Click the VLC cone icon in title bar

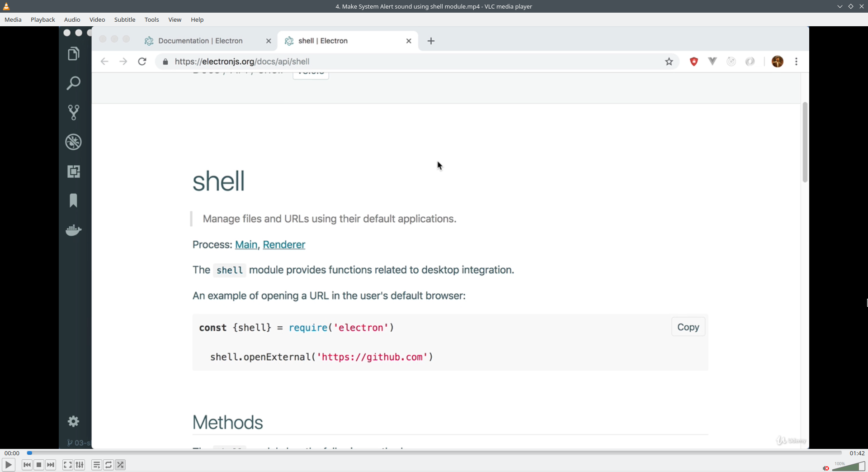6,6
